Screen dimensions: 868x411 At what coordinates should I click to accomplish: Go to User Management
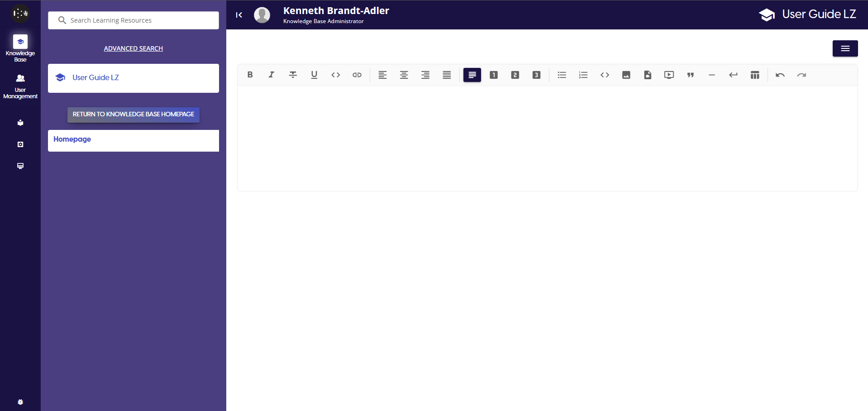click(20, 86)
